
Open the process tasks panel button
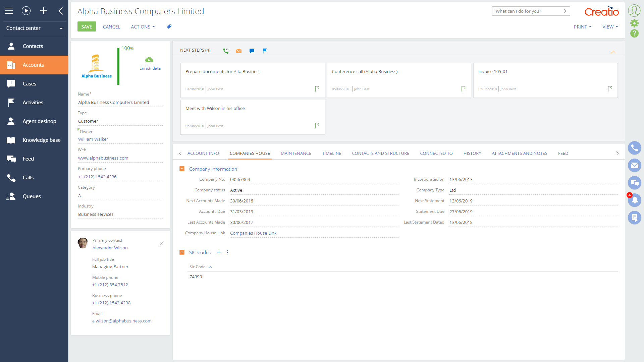click(635, 218)
